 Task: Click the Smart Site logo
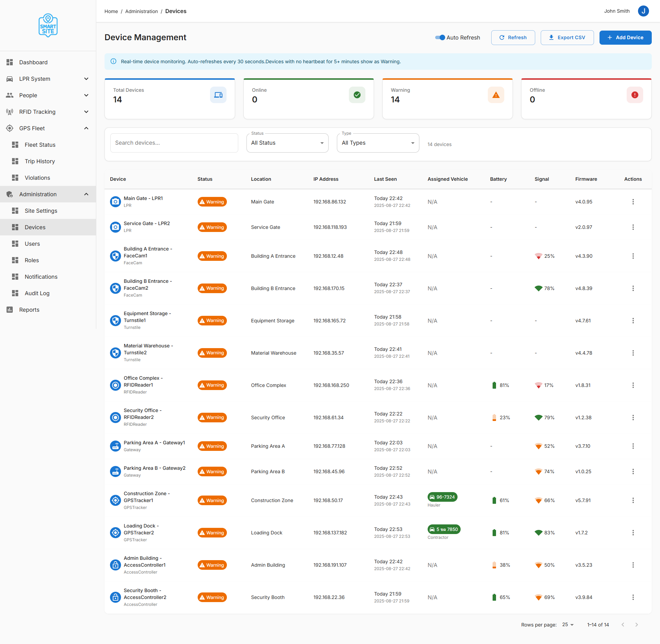tap(48, 25)
